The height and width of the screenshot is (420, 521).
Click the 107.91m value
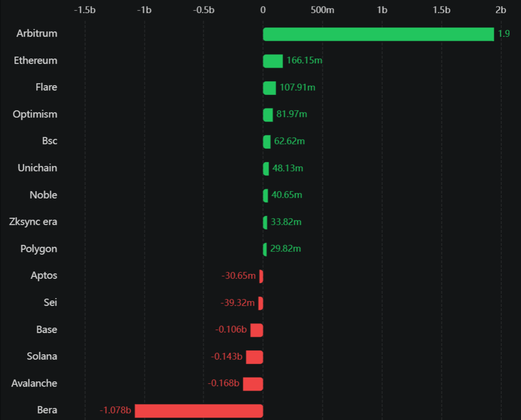[x=298, y=88]
